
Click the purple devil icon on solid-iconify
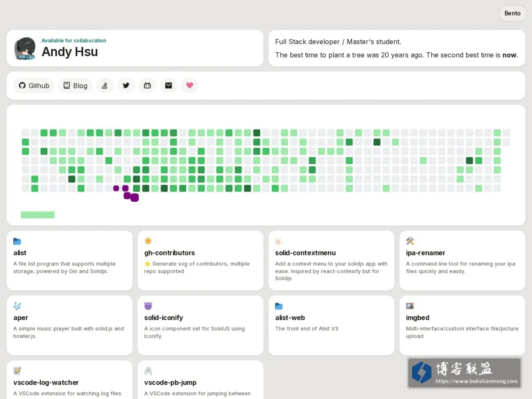[148, 306]
